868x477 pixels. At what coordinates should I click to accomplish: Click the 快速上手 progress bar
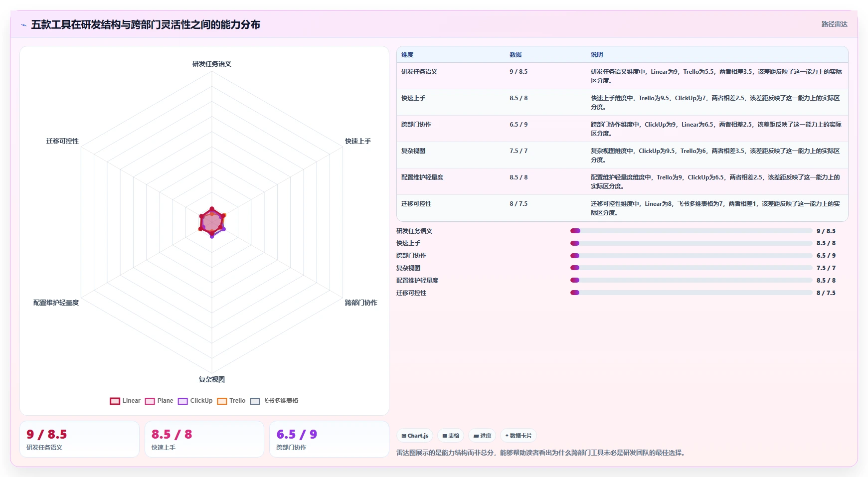[691, 243]
